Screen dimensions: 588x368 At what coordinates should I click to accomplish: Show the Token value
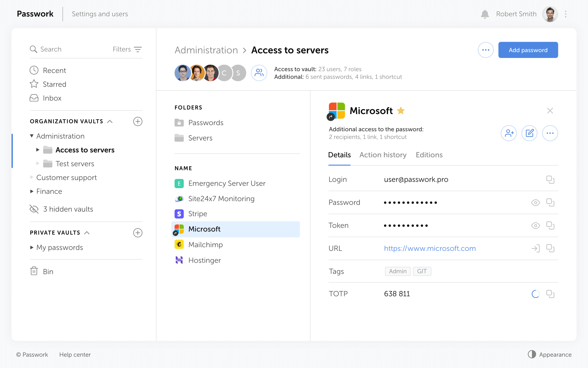(x=535, y=225)
